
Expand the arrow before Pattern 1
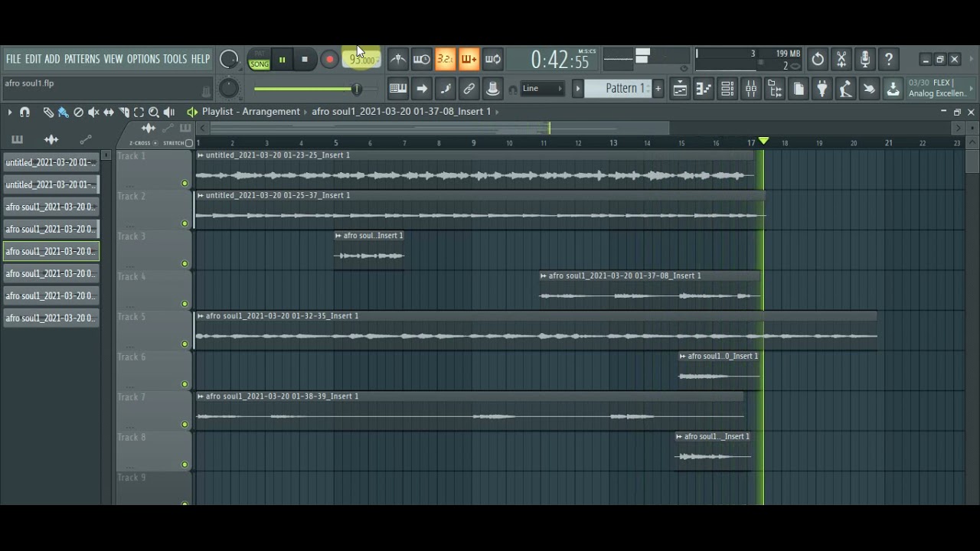(x=579, y=89)
